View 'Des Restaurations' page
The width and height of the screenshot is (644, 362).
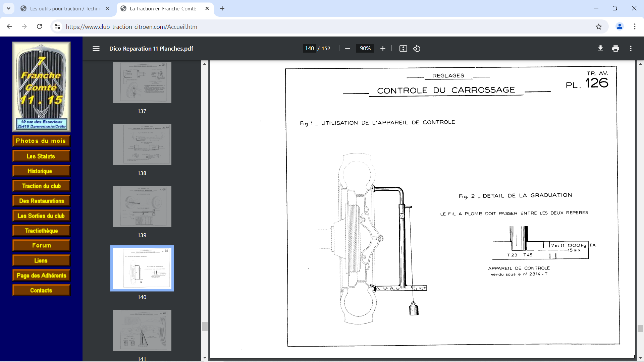click(x=41, y=201)
